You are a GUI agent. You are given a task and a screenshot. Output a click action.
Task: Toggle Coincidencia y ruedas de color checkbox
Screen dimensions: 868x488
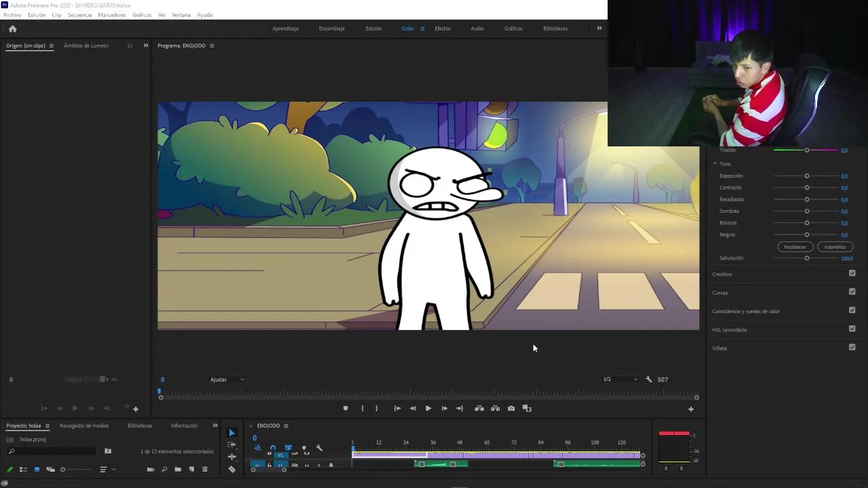pyautogui.click(x=852, y=310)
